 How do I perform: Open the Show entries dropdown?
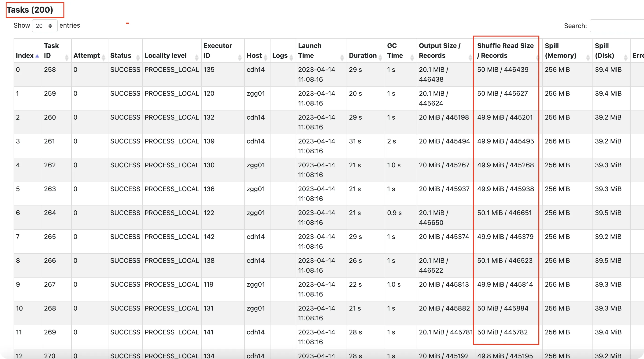click(x=44, y=26)
